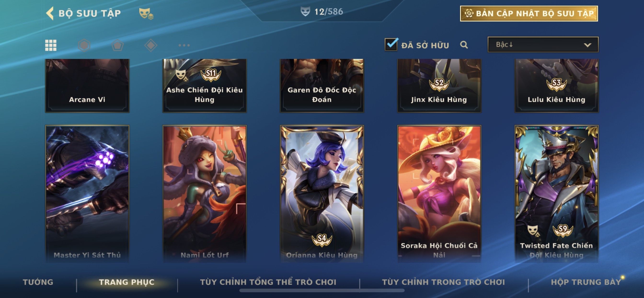Image resolution: width=644 pixels, height=298 pixels.
Task: Click Bản Cập Nhật Bộ Sưu Tập button
Action: pyautogui.click(x=529, y=13)
